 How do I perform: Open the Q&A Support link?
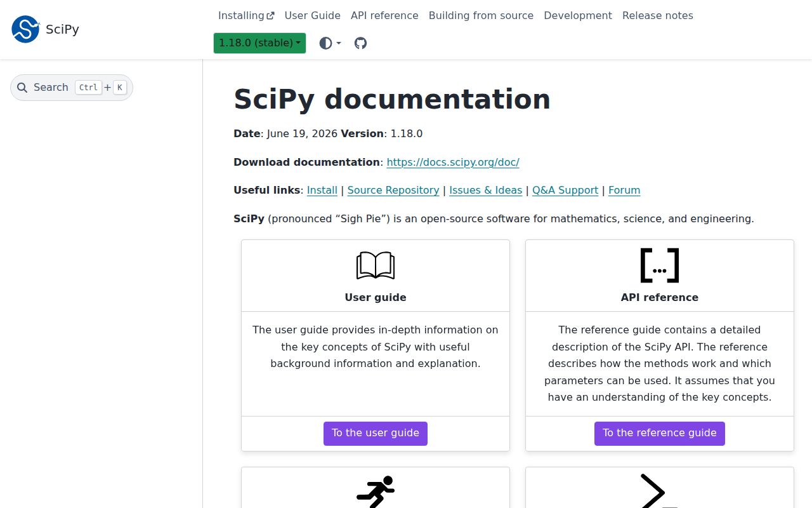pos(565,190)
